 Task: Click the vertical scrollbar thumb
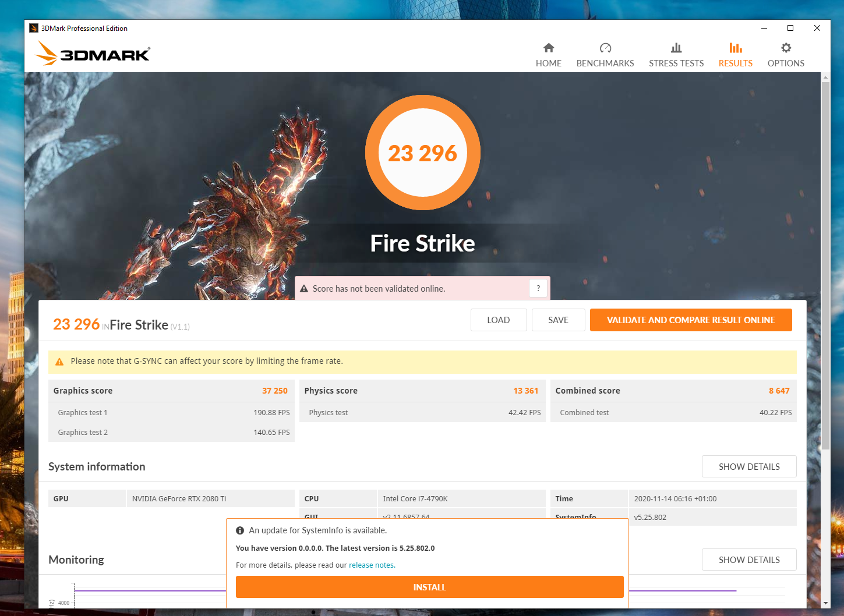[825, 265]
